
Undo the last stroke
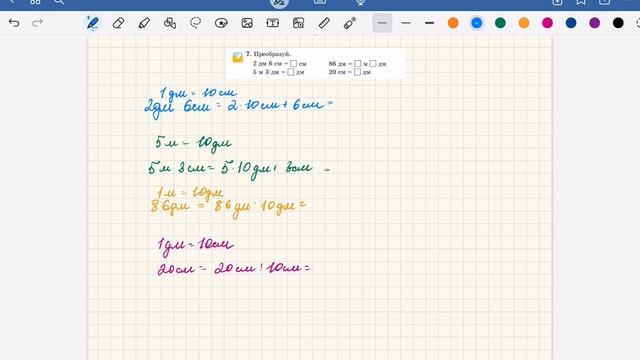(x=14, y=23)
